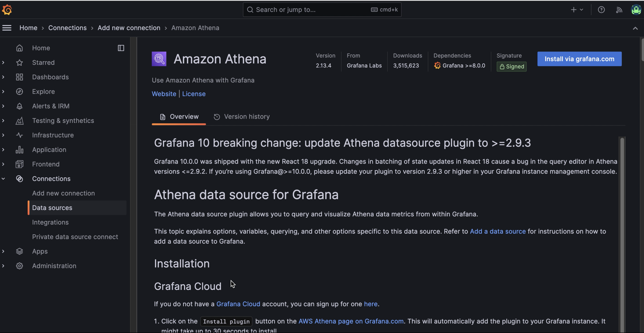Click the Infrastructure pulse icon

[x=20, y=135]
